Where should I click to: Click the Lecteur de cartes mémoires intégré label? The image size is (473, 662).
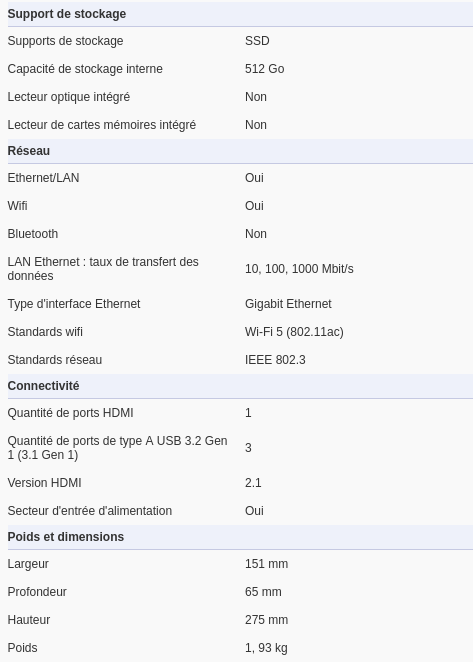pyautogui.click(x=102, y=125)
